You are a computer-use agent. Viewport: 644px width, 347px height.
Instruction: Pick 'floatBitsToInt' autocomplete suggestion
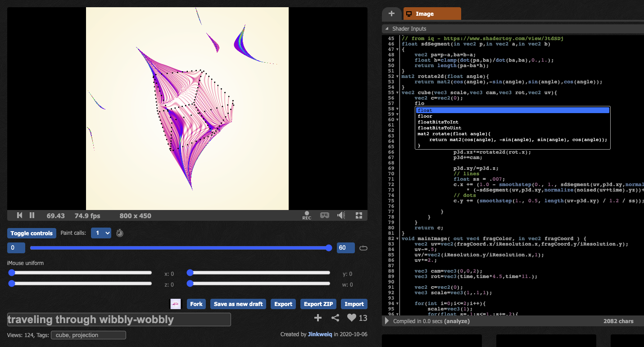click(512, 122)
